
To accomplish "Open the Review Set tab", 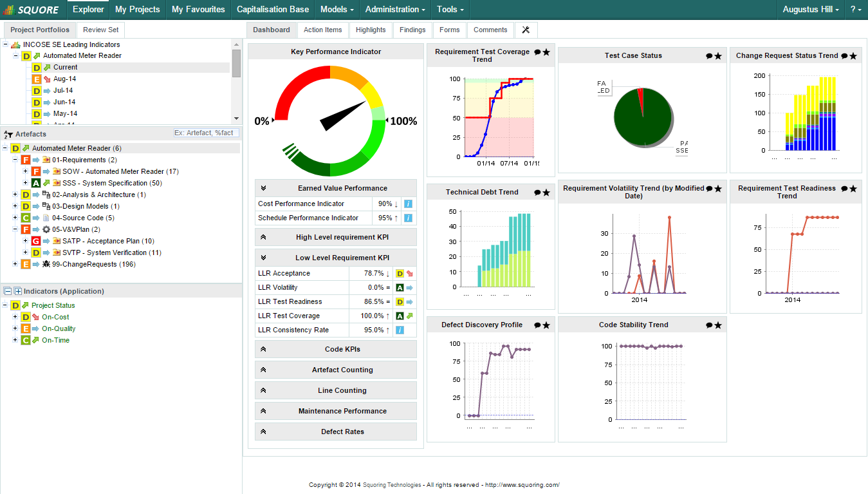I will (x=100, y=30).
